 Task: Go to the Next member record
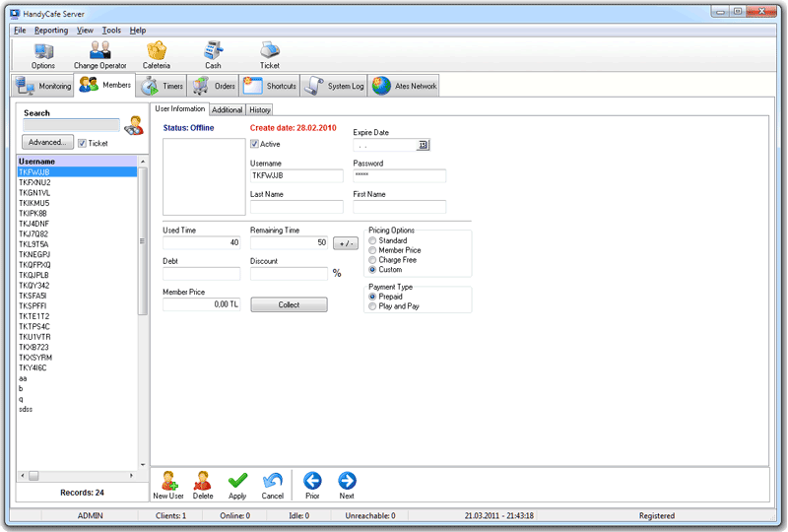(347, 482)
